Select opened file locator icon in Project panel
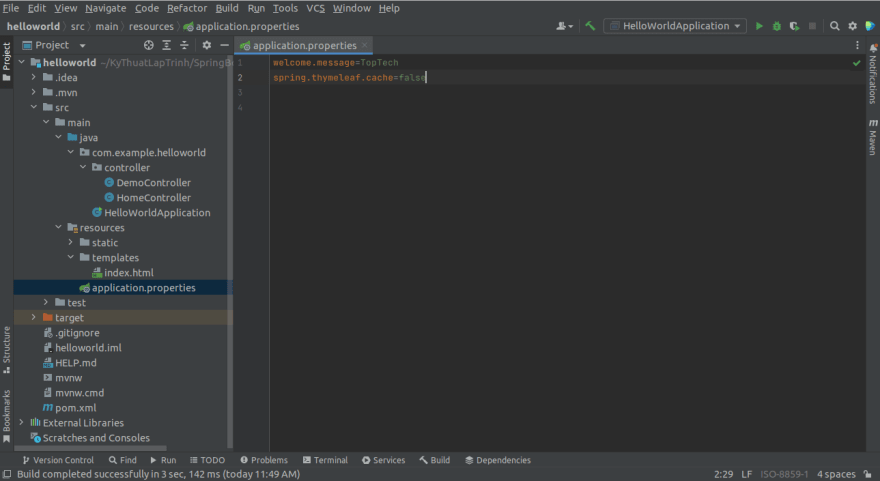The width and height of the screenshot is (880, 481). [x=149, y=45]
